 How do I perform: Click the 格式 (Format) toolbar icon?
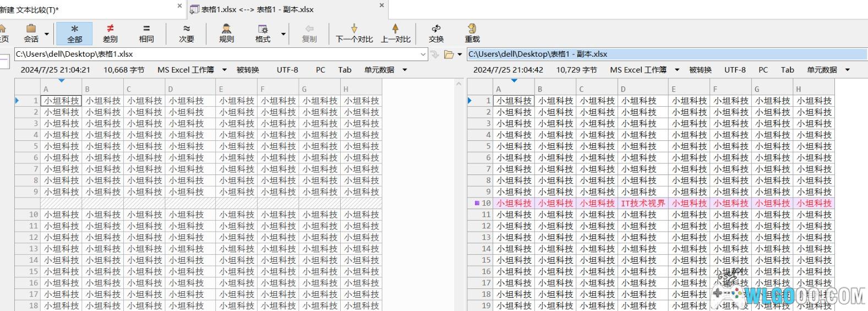pos(263,33)
